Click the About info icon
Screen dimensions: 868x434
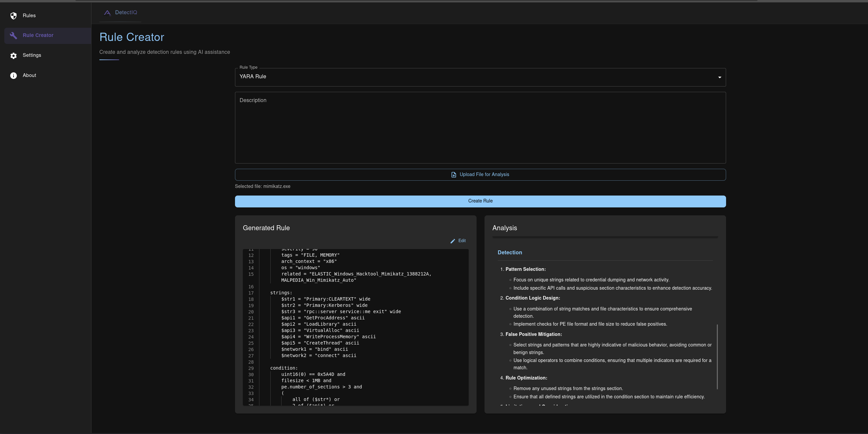coord(14,76)
